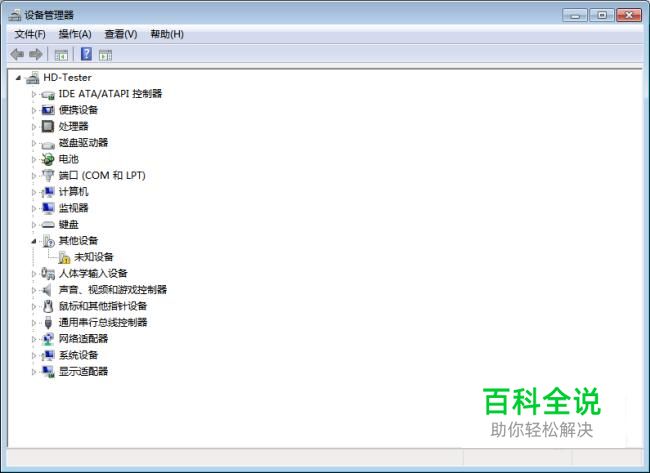Click the 未知设备 warning icon
This screenshot has height=473, width=650.
(x=64, y=257)
